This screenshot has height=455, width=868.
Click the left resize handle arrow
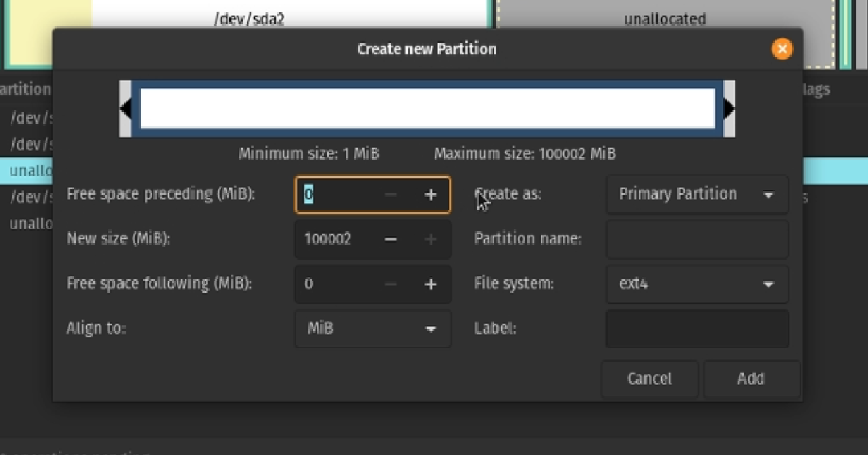tap(125, 109)
